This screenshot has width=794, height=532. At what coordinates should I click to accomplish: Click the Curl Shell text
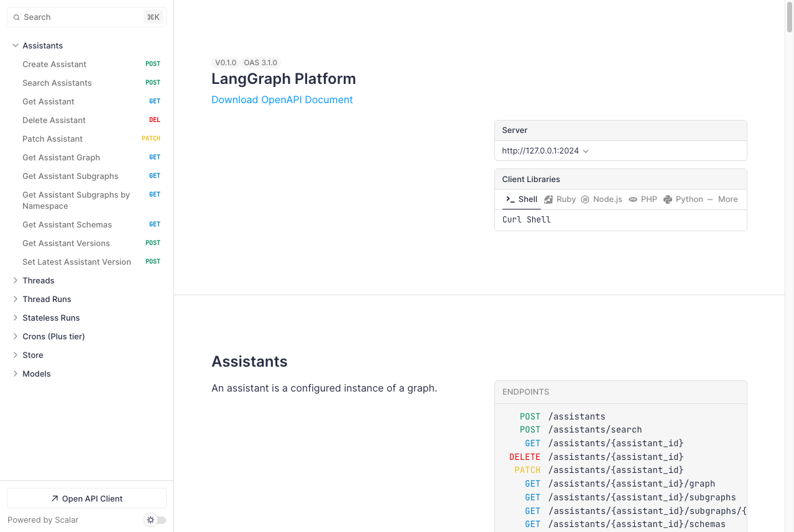tap(527, 219)
